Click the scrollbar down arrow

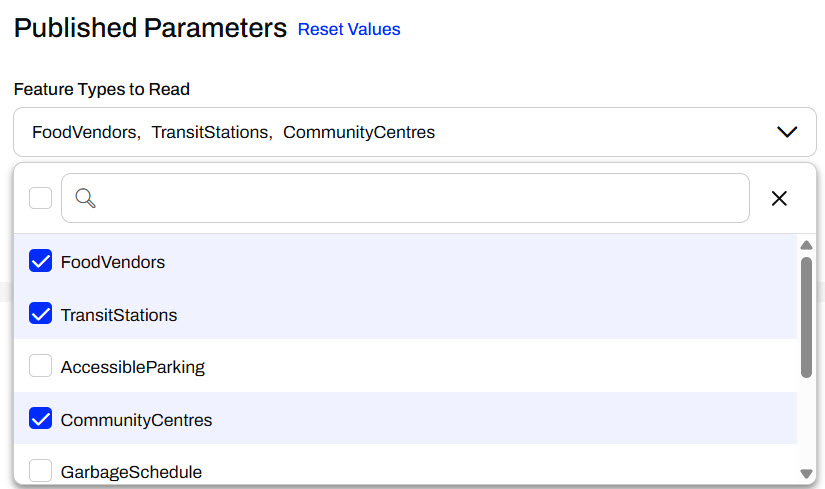[806, 473]
